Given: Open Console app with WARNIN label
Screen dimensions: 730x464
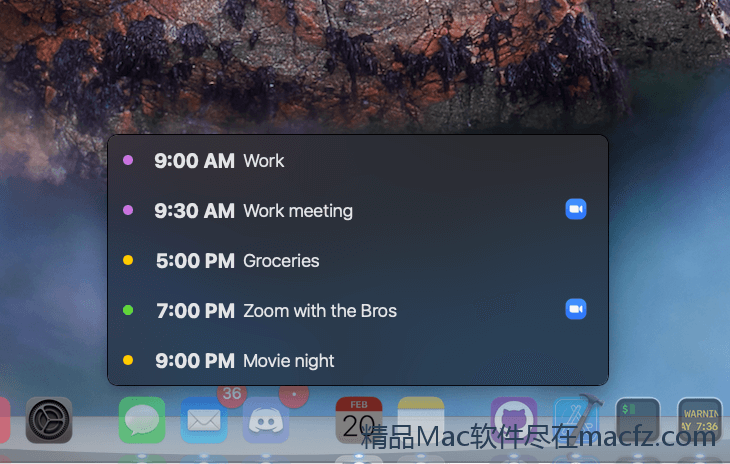Looking at the screenshot, I should point(700,420).
